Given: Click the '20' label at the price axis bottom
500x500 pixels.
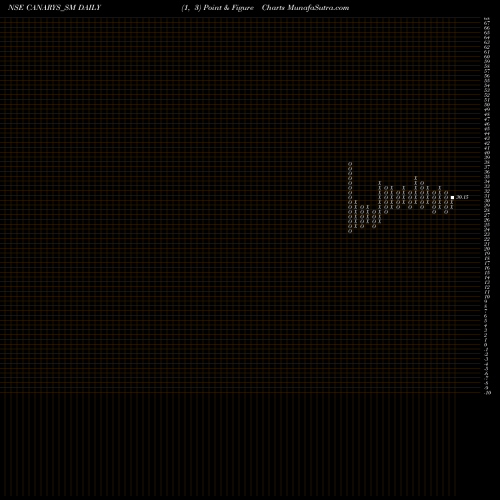Looking at the screenshot, I should tap(488, 393).
